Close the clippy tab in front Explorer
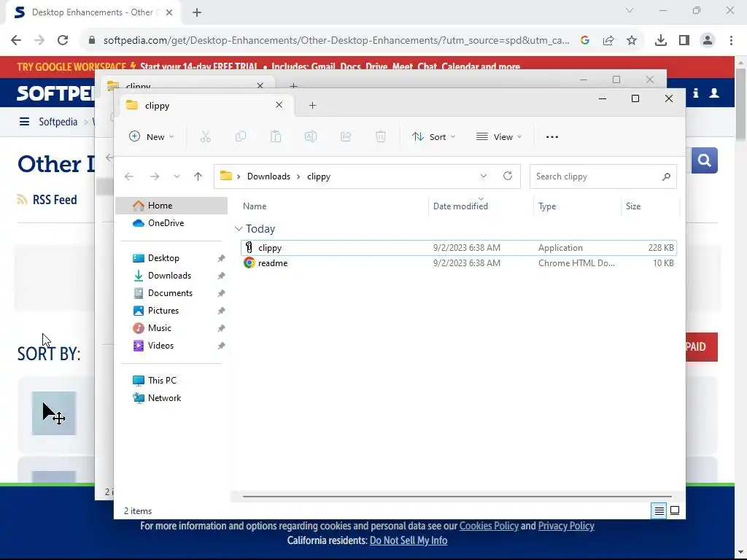Image resolution: width=747 pixels, height=560 pixels. [x=279, y=105]
